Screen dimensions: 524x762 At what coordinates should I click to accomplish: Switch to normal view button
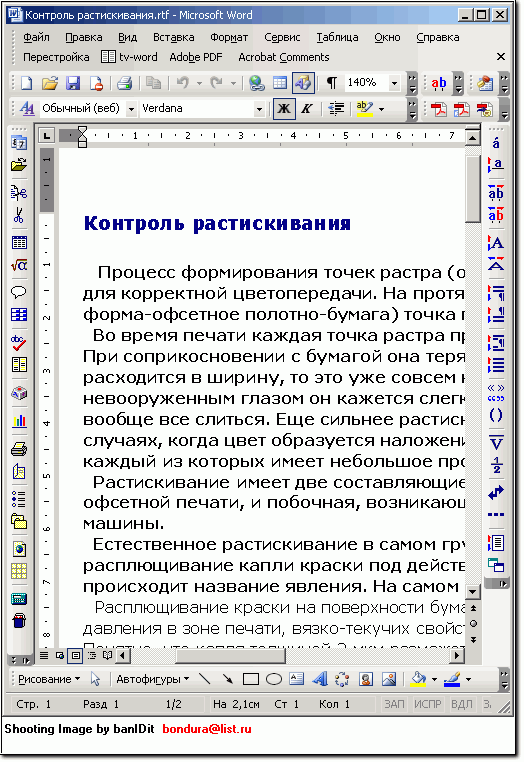44,656
